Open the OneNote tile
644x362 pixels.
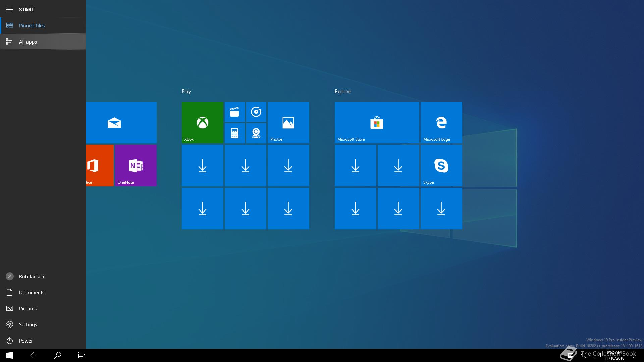pyautogui.click(x=136, y=166)
